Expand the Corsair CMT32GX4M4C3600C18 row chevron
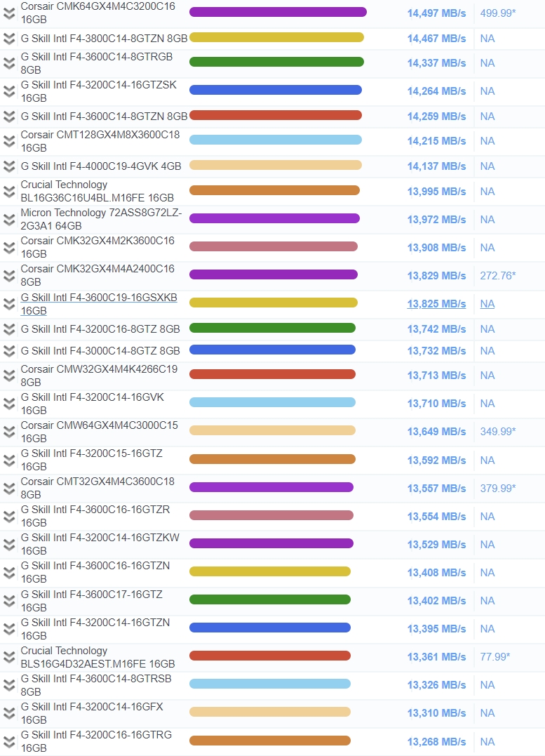The image size is (545, 756). tap(9, 488)
